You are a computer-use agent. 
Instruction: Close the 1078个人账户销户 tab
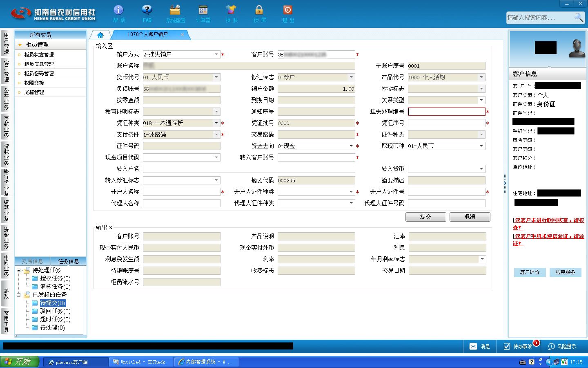182,34
